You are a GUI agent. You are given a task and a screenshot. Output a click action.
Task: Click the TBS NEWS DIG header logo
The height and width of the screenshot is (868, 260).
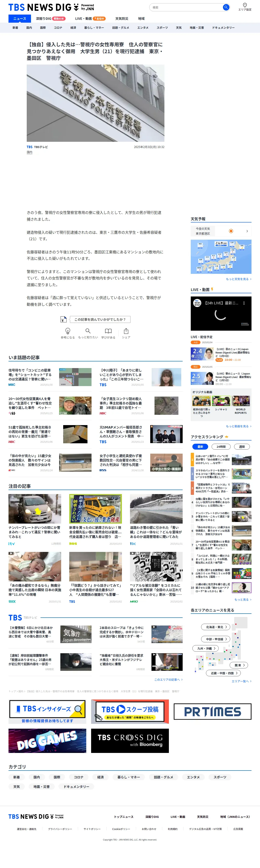(51, 7)
